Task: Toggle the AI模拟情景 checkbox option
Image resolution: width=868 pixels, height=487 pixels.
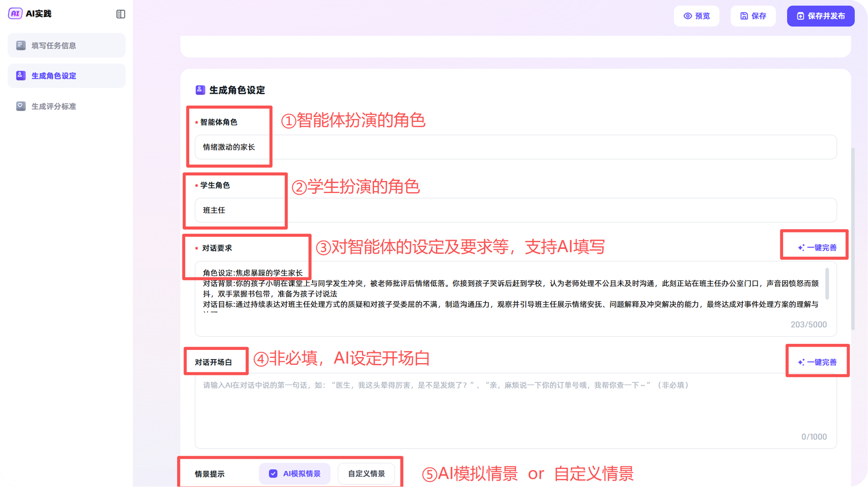Action: 295,474
